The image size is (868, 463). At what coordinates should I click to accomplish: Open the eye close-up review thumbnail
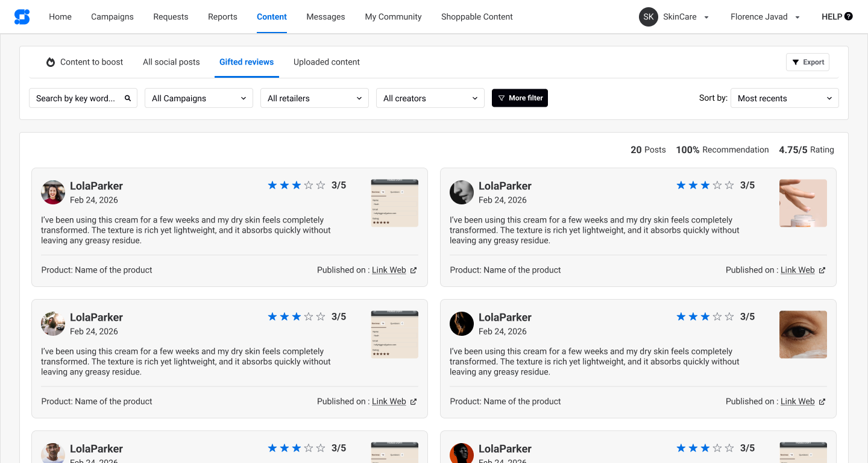click(803, 335)
